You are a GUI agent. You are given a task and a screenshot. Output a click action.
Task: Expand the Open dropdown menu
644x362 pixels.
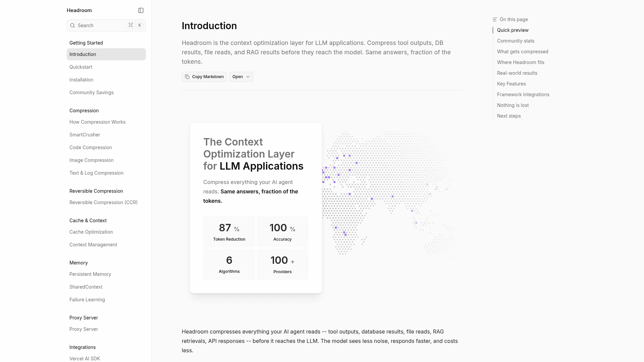click(x=241, y=77)
